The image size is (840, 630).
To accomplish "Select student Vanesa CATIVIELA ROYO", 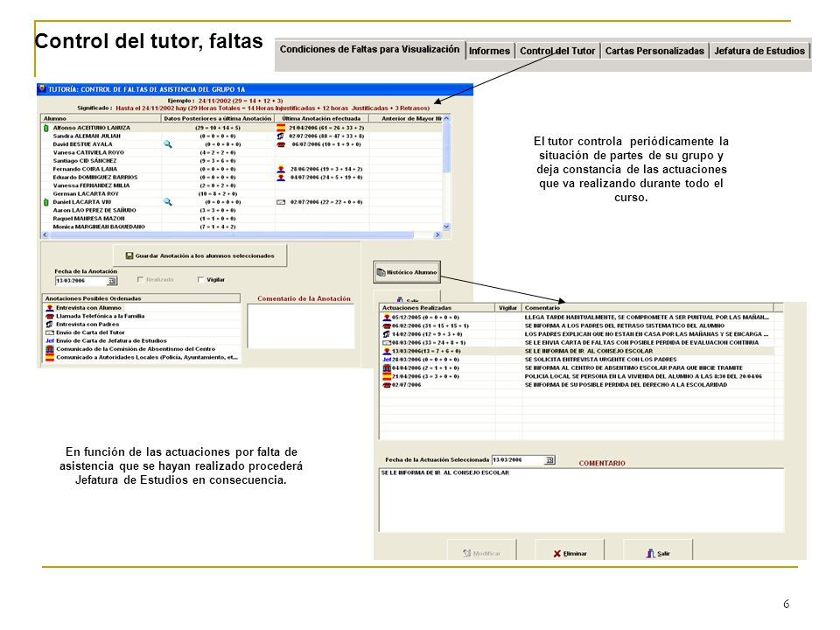I will [88, 152].
